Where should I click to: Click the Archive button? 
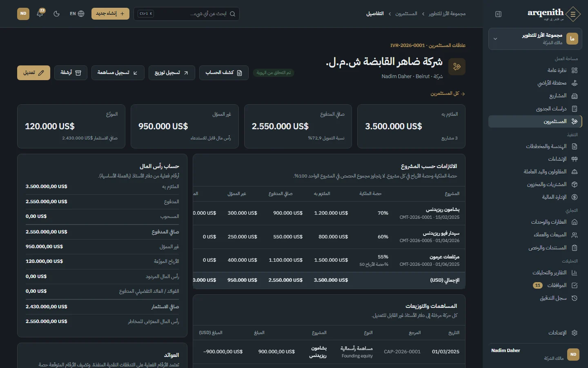click(x=71, y=73)
